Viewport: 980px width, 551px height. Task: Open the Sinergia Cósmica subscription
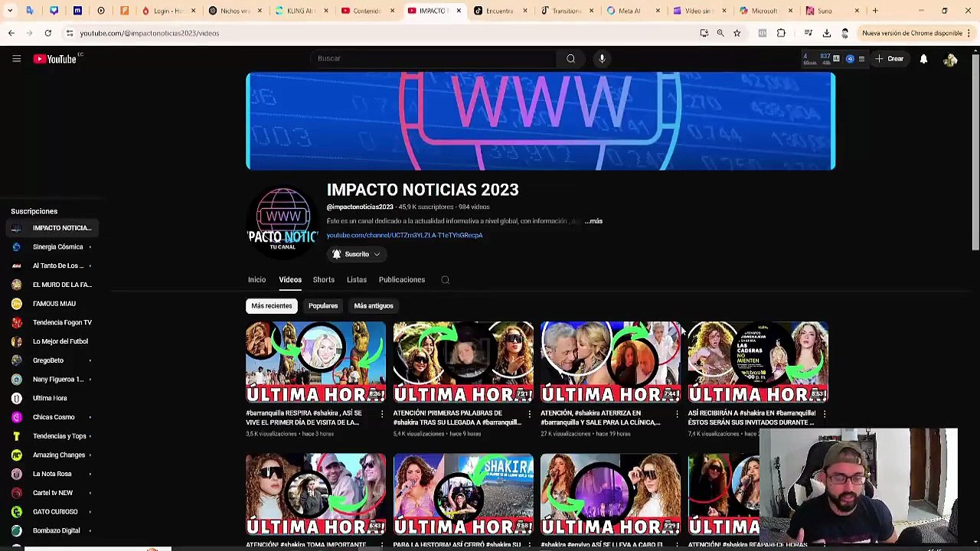52,247
